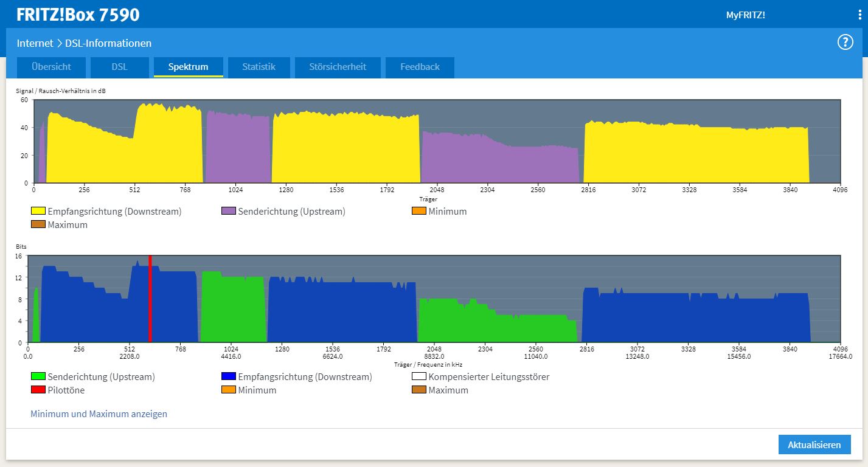Image resolution: width=868 pixels, height=467 pixels.
Task: Click Minimum und Maximum anzeigen link
Action: click(99, 413)
